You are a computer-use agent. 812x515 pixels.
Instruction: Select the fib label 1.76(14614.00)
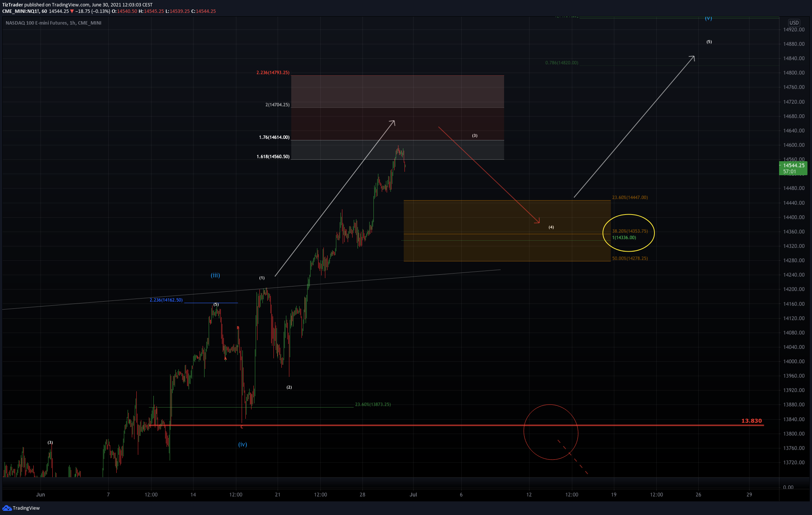click(274, 137)
